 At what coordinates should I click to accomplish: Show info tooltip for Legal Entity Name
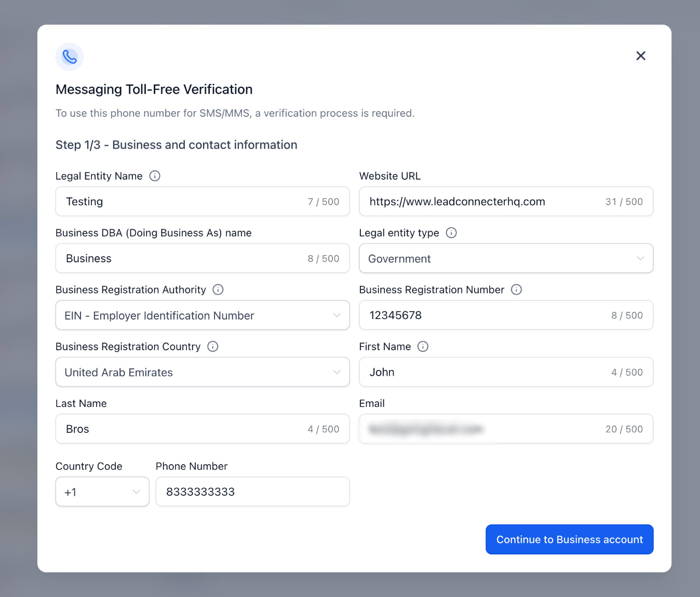(155, 176)
